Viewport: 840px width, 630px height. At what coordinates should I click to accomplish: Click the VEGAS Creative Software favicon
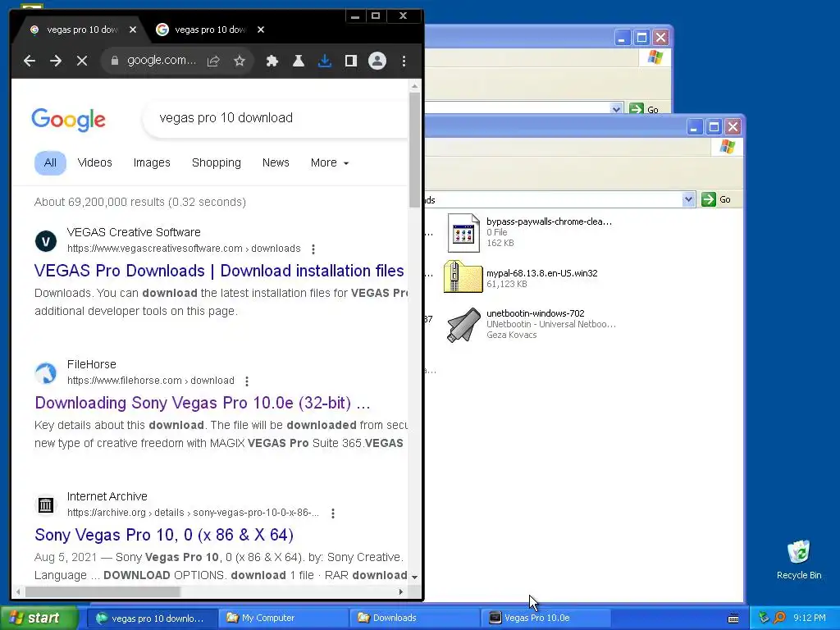click(x=46, y=241)
